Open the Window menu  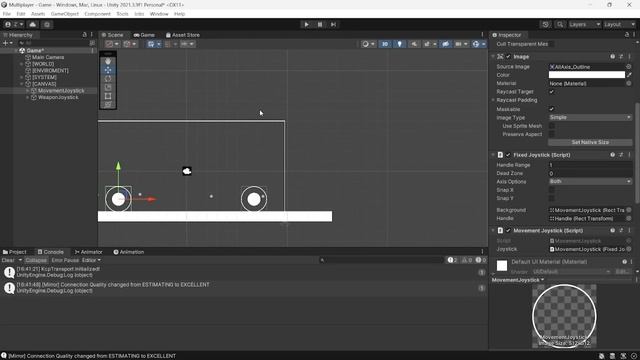pos(159,14)
